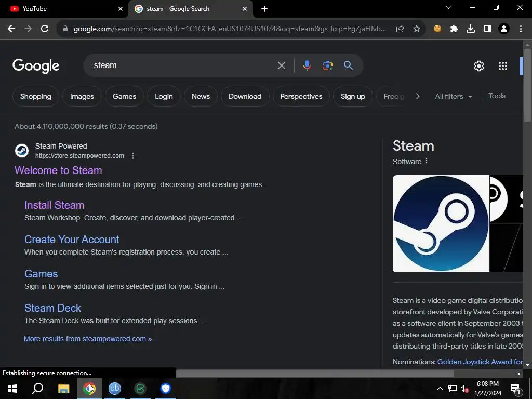532x399 pixels.
Task: Open the Chrome profile avatar
Action: point(504,29)
